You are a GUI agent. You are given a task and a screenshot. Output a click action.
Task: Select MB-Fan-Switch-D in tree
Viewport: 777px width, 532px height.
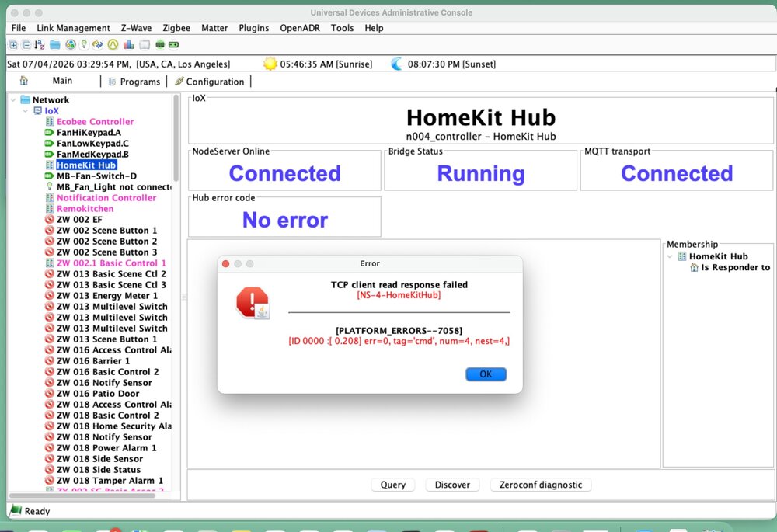click(x=96, y=176)
